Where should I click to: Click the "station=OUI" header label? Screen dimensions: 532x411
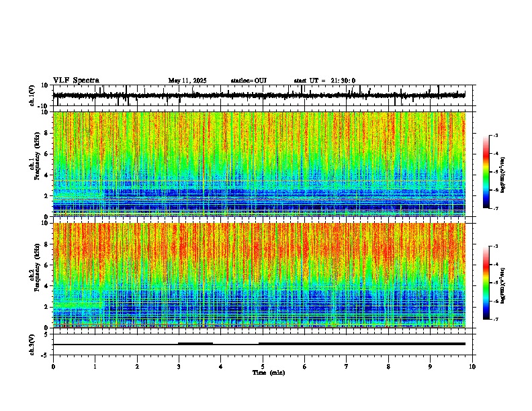[249, 81]
